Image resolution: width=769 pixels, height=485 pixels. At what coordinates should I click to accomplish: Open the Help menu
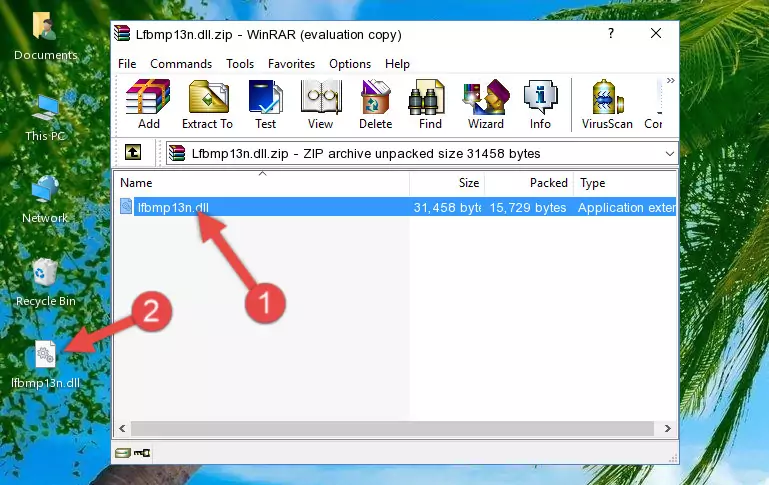(x=397, y=64)
